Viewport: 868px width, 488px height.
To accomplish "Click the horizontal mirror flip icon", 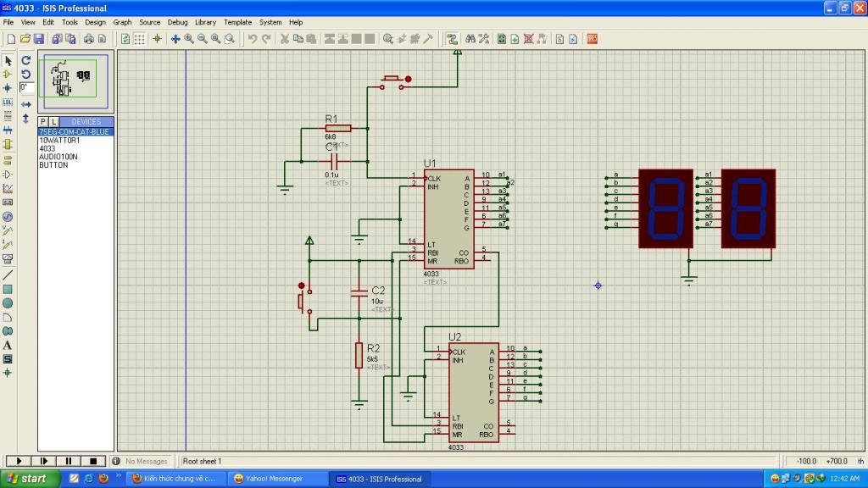I will [x=25, y=104].
